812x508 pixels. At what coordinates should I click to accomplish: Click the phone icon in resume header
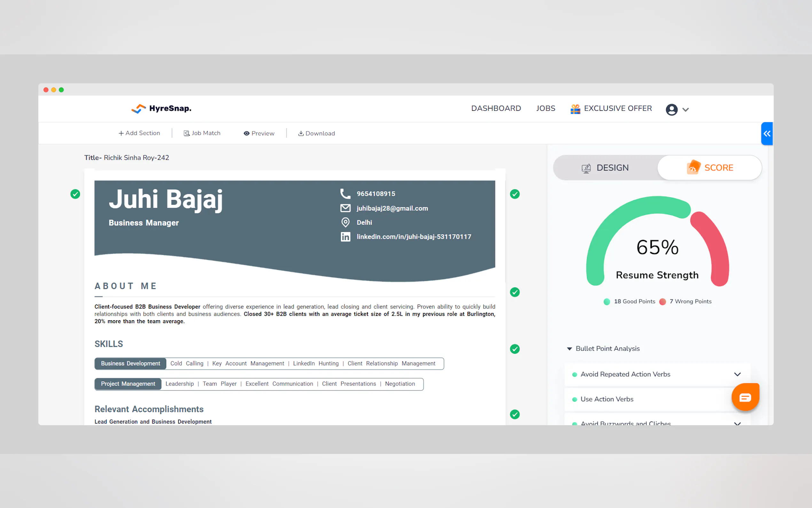(x=345, y=194)
